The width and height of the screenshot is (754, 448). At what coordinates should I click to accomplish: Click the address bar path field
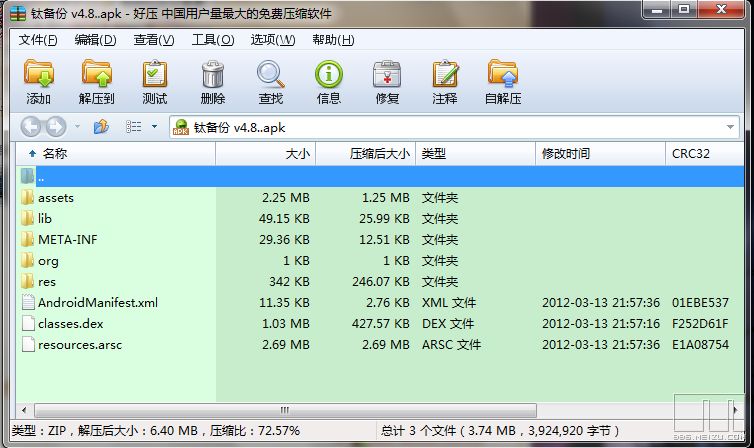pos(454,127)
